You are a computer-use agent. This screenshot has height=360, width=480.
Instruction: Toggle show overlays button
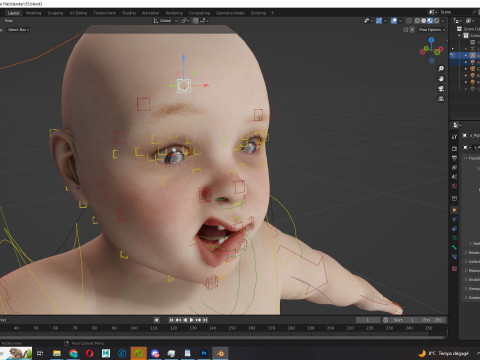tap(394, 21)
